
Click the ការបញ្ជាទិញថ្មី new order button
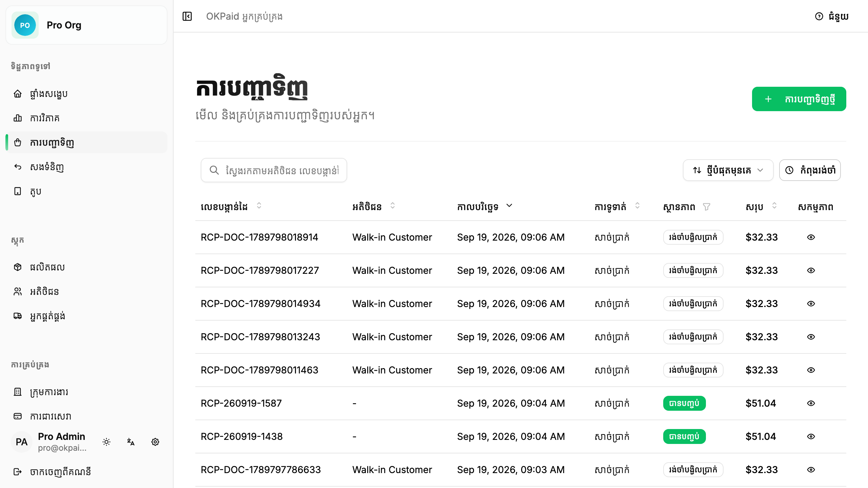tap(799, 99)
